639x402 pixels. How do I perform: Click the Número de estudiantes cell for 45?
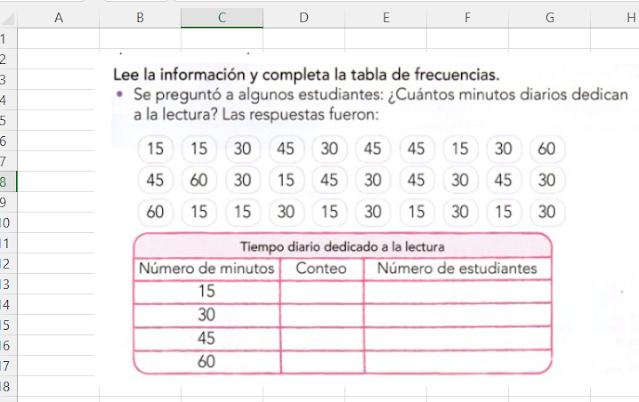(458, 338)
